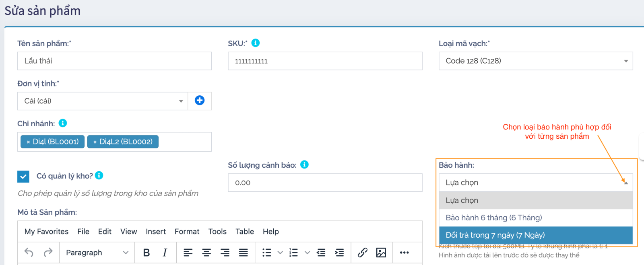Open the more options ellipsis in toolbar
The width and height of the screenshot is (644, 265).
(404, 253)
